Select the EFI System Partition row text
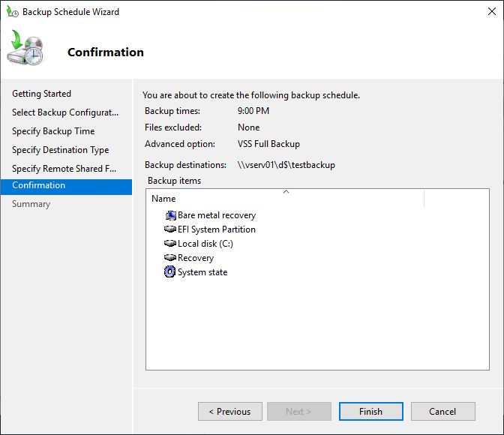 (217, 229)
